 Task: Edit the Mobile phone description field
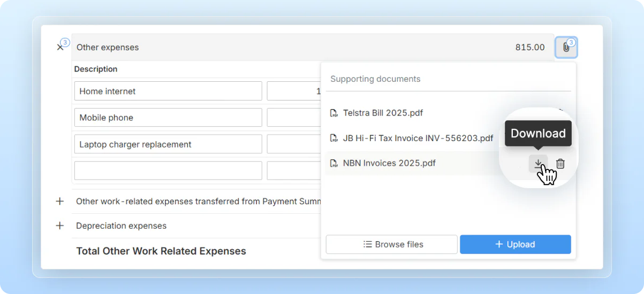[x=168, y=118]
